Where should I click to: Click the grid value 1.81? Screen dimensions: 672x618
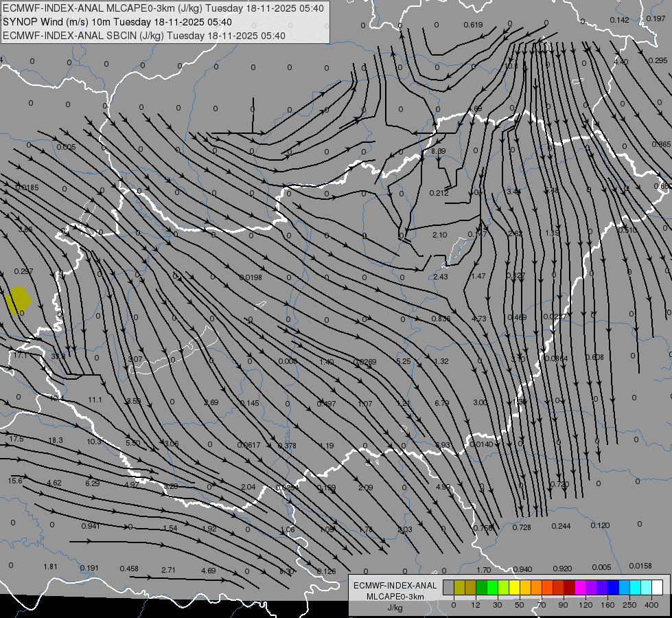tap(51, 566)
